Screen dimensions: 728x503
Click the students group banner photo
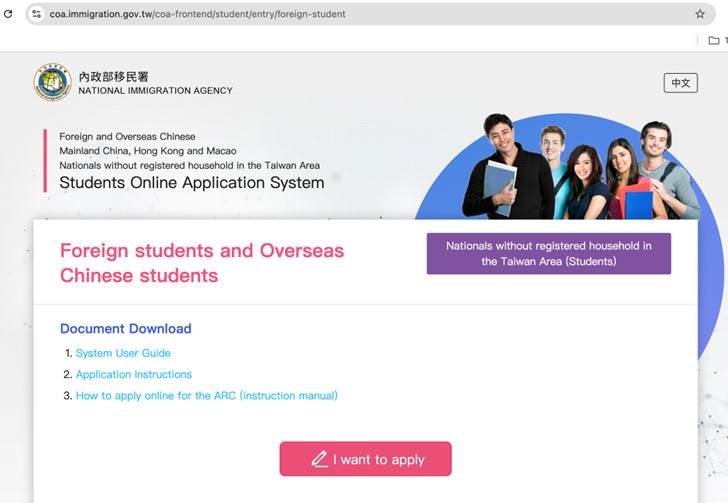(x=580, y=166)
